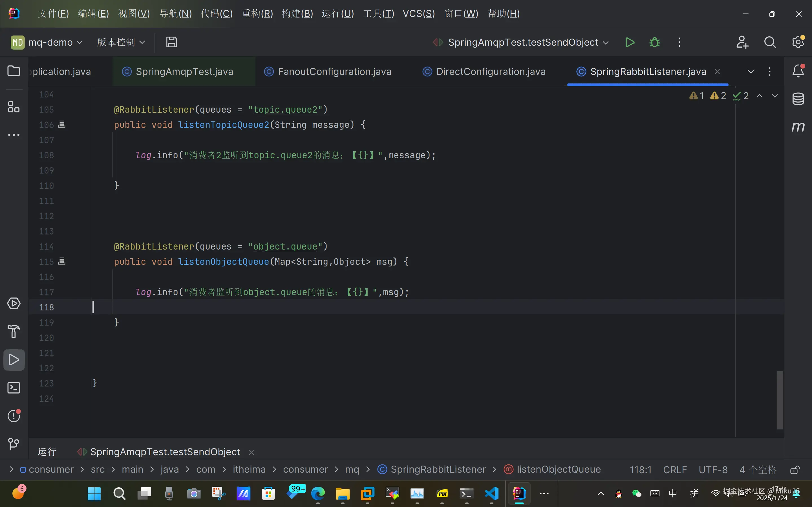Viewport: 812px width, 507px height.
Task: Open the 重构(R) menu
Action: click(x=257, y=14)
